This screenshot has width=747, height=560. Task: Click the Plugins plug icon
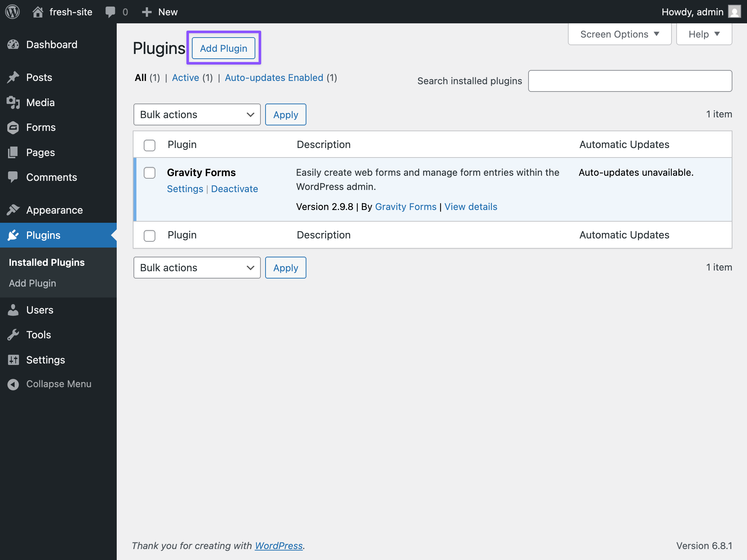coord(13,235)
